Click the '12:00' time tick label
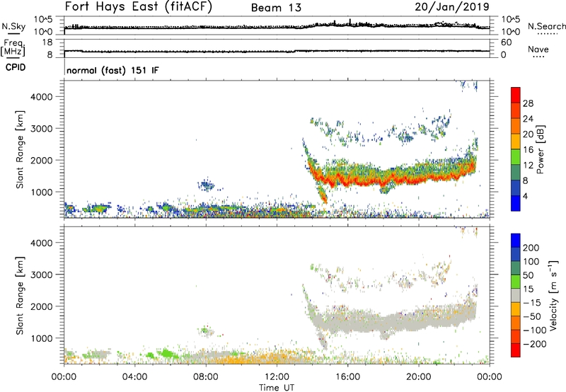 pyautogui.click(x=277, y=377)
